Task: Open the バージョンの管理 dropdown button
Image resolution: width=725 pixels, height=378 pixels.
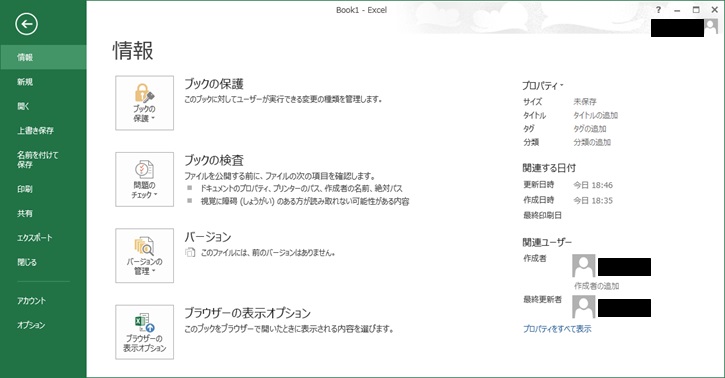Action: pos(144,256)
